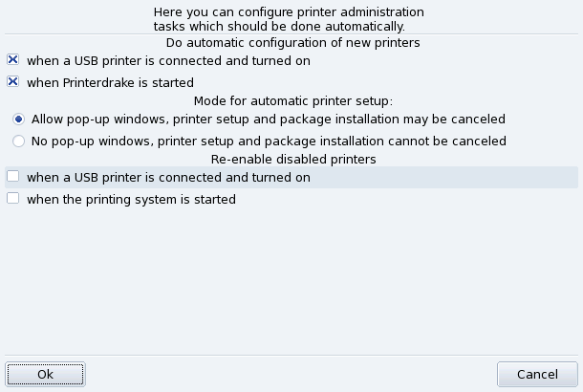This screenshot has height=392, width=583.
Task: Click the 'Allow pop-up windows' option text
Action: [268, 120]
